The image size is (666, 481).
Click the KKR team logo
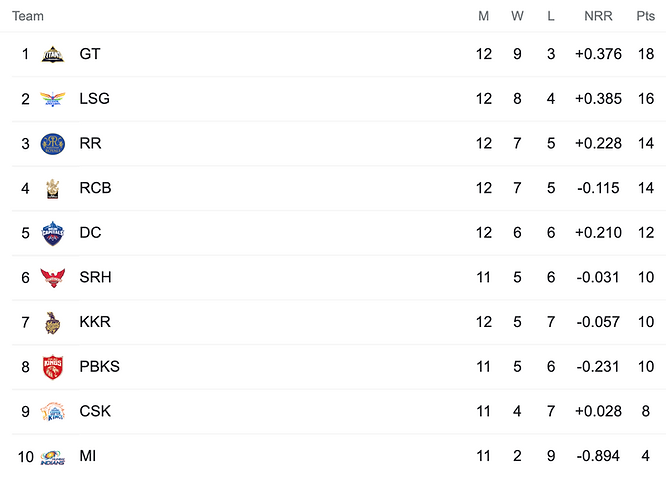(53, 323)
